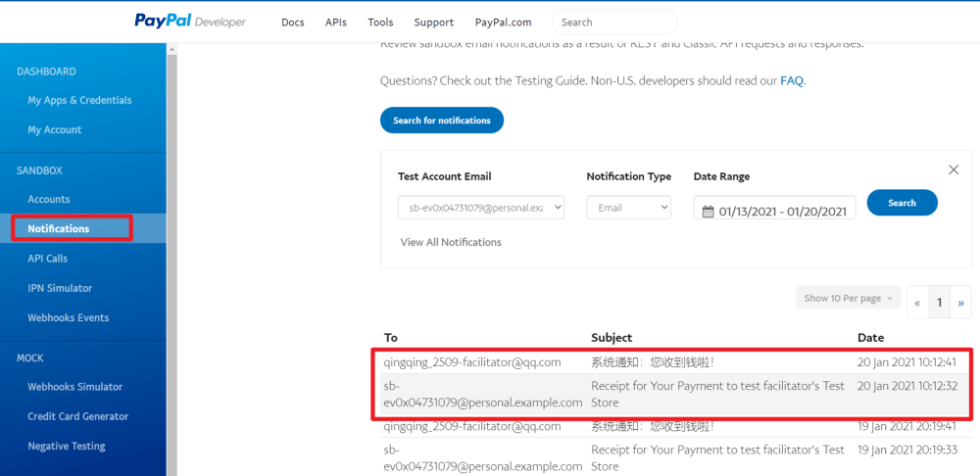Open the Notification Type dropdown

(629, 208)
